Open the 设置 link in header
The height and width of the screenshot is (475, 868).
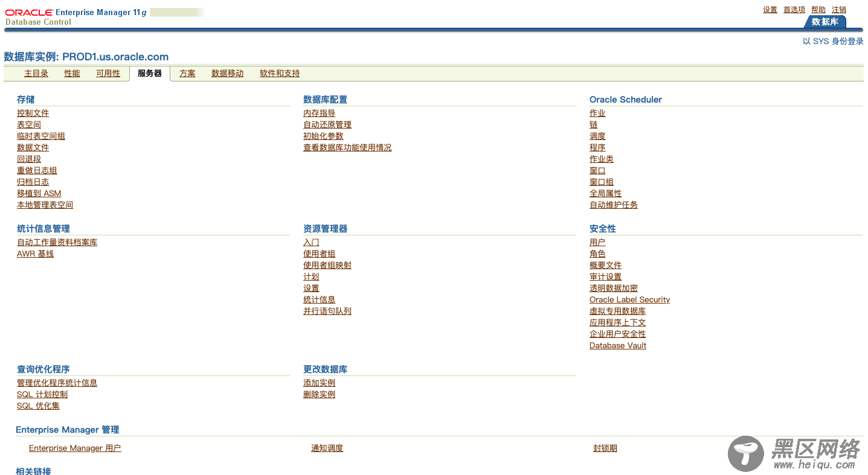tap(770, 10)
